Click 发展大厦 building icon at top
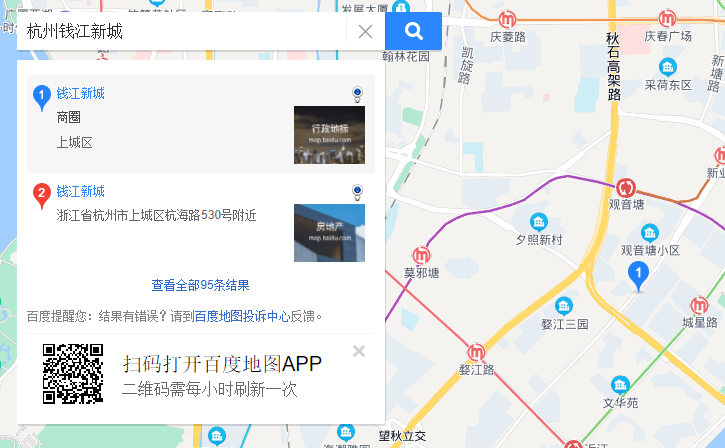This screenshot has width=725, height=448. tap(400, 7)
